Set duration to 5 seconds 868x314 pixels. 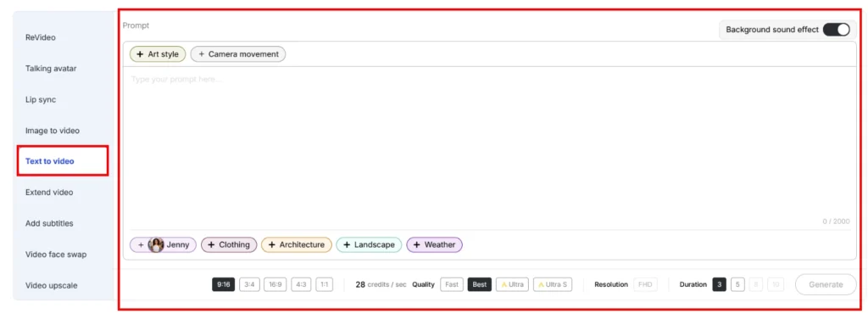pyautogui.click(x=737, y=284)
